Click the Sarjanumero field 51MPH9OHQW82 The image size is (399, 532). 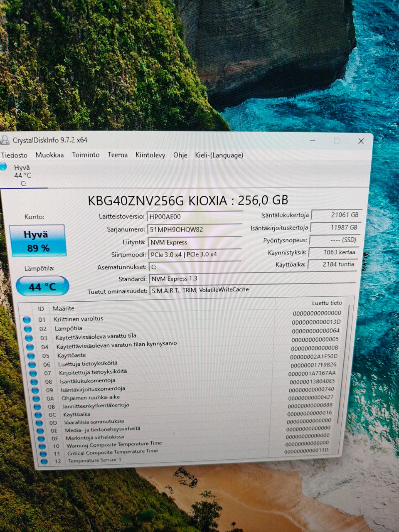point(194,229)
